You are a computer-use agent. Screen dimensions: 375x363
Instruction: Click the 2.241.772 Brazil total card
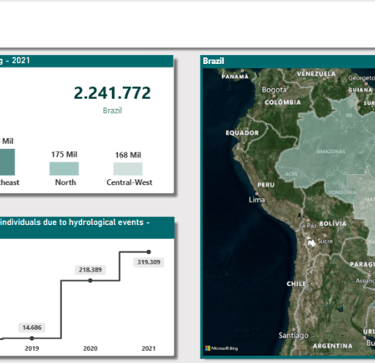coord(112,93)
